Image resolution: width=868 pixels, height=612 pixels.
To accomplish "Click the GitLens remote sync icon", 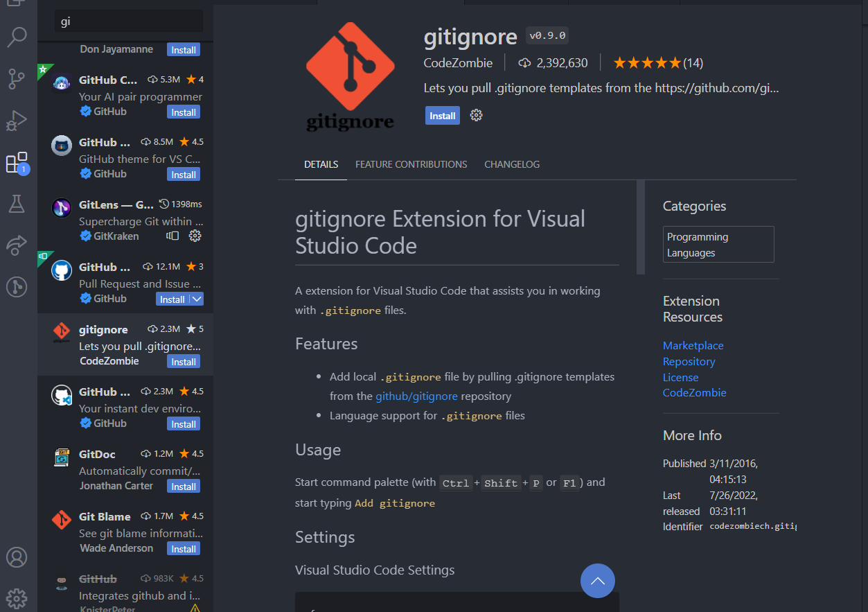I will tap(172, 236).
